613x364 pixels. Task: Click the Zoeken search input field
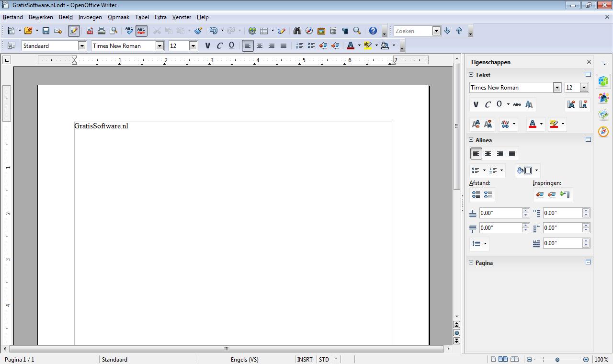click(x=413, y=31)
